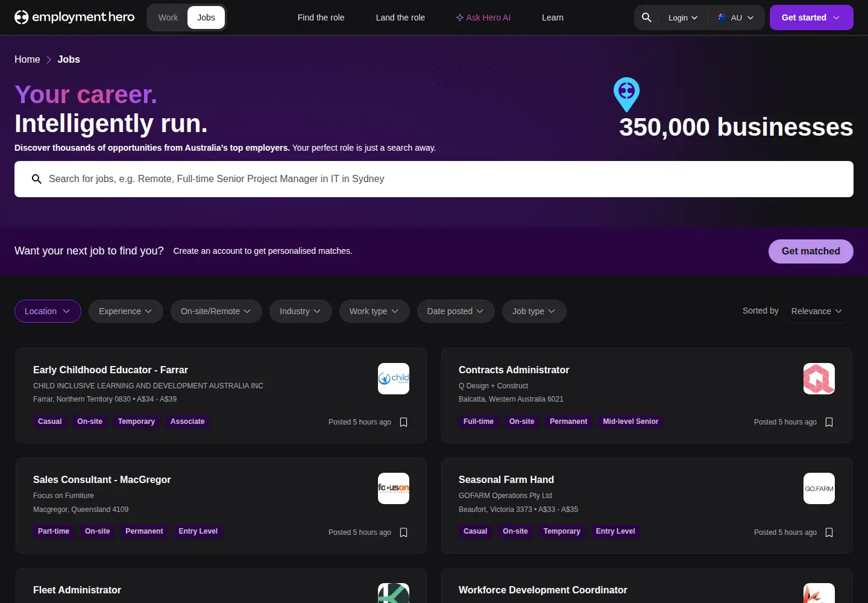The width and height of the screenshot is (868, 603).
Task: Click the Employment Hero logo
Action: 75,17
